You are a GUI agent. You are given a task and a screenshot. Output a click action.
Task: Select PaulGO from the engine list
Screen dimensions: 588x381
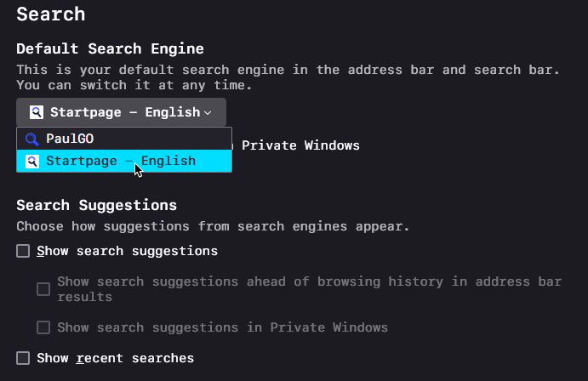(x=124, y=139)
